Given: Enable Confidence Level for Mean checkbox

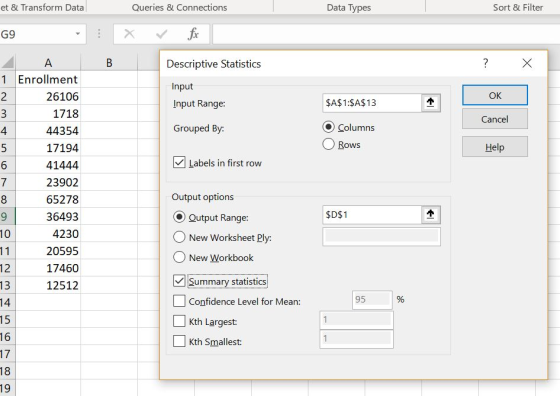Looking at the screenshot, I should (x=179, y=301).
